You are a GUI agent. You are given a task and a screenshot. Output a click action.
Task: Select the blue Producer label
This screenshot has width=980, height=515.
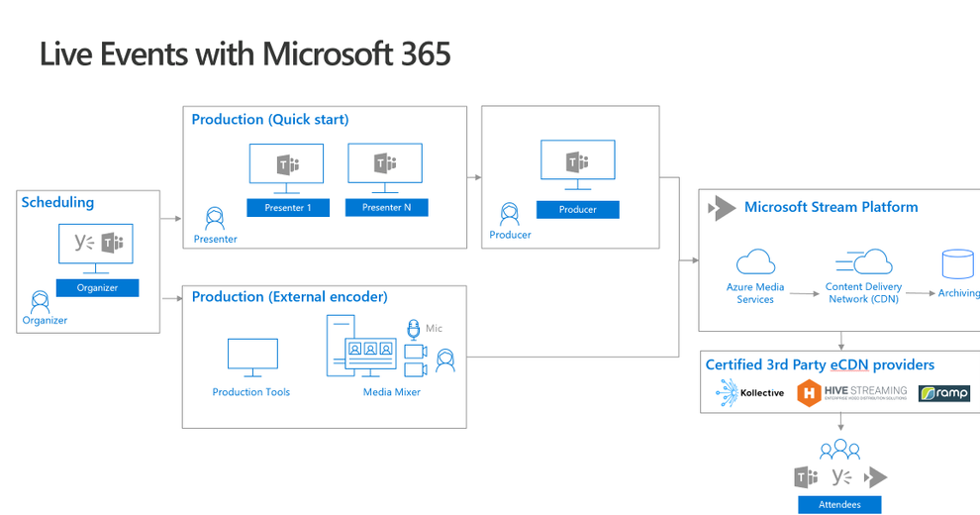577,209
